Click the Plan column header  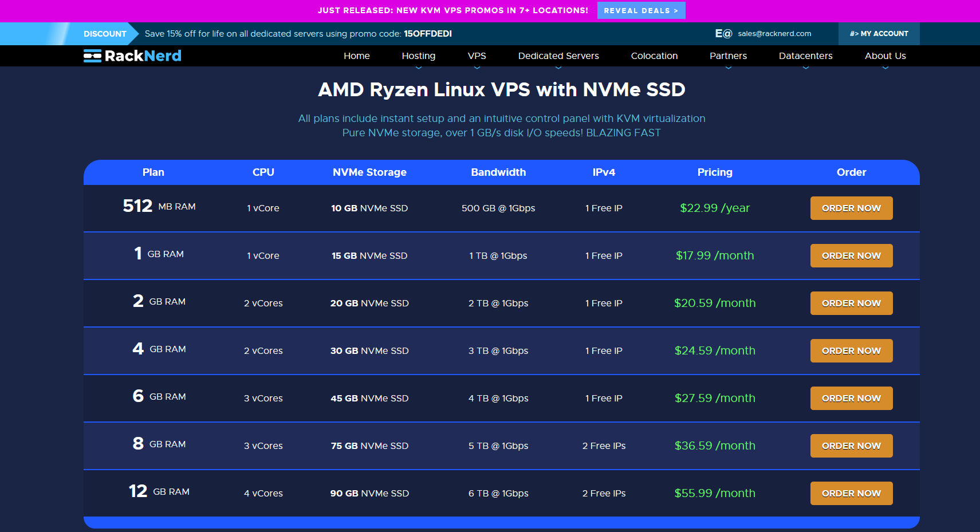coord(154,172)
